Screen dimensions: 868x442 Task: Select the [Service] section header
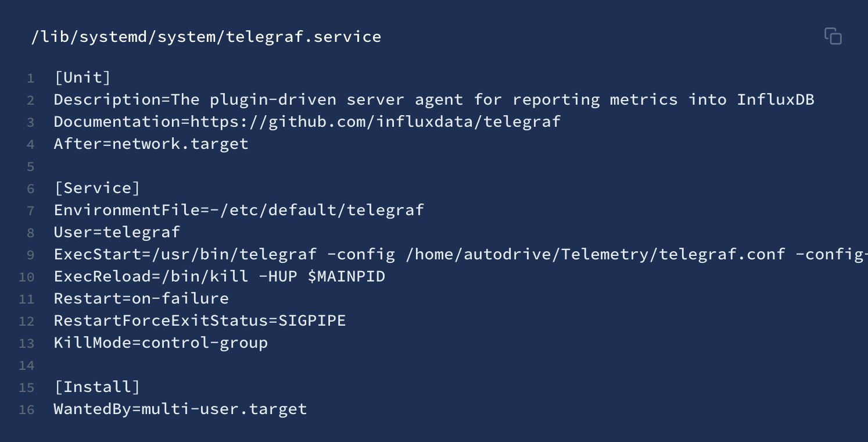click(x=97, y=188)
